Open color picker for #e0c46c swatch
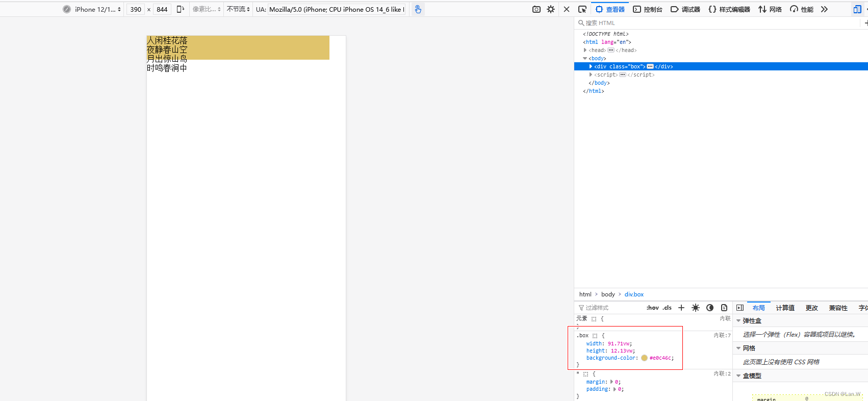868x401 pixels. [644, 358]
